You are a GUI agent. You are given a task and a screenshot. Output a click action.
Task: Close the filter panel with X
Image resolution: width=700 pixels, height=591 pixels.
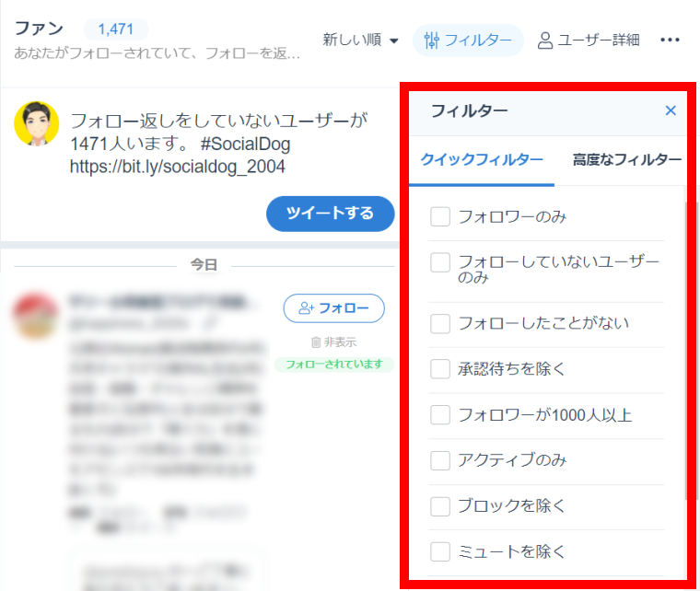tap(671, 111)
